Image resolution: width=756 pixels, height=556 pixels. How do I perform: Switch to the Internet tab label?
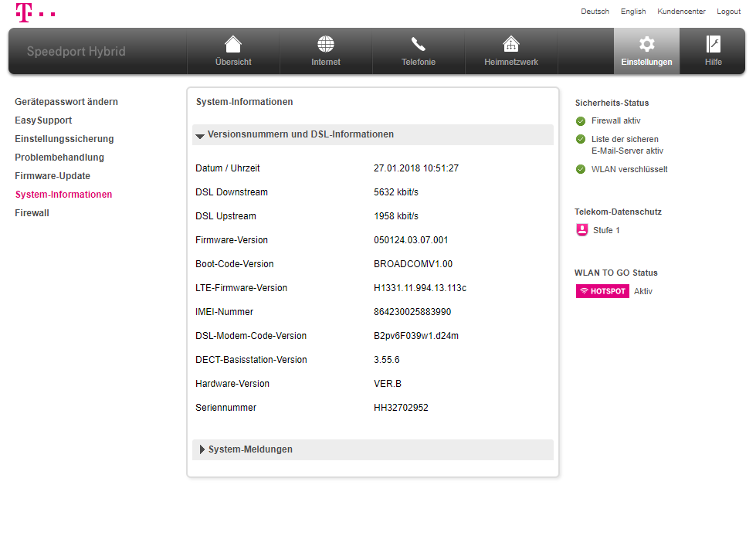point(325,63)
